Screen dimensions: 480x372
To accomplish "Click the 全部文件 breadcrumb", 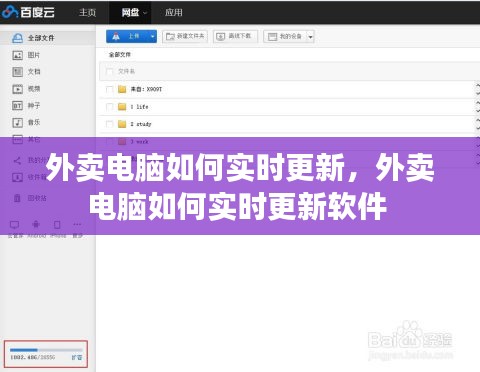I will click(120, 54).
